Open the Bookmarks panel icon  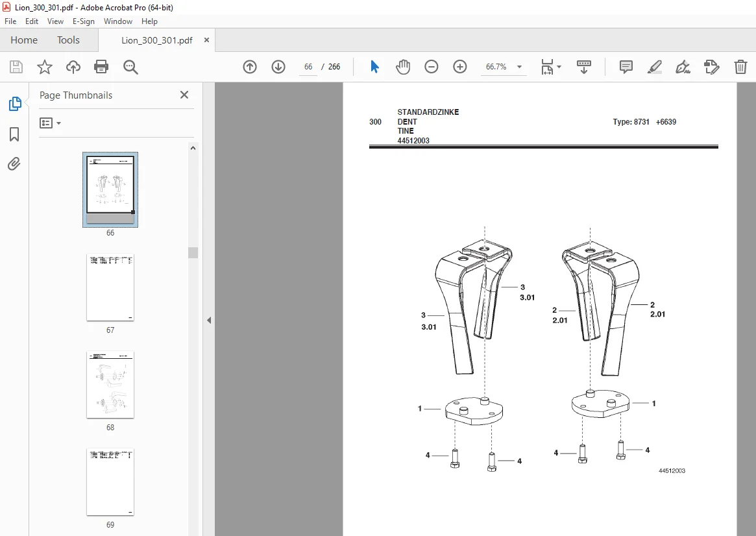pos(14,134)
